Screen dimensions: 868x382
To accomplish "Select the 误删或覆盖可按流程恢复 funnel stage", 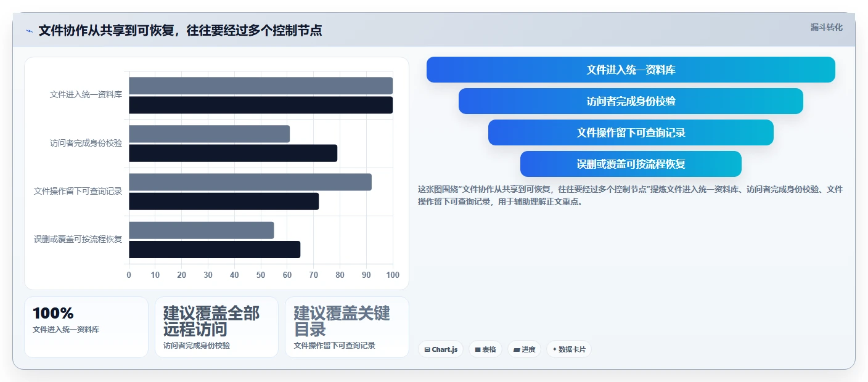I will [x=631, y=164].
